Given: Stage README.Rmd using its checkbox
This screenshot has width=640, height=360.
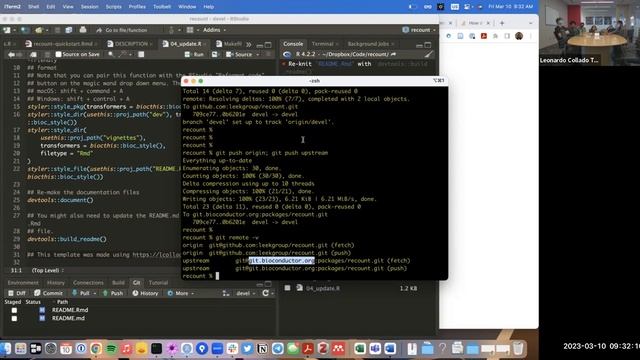Looking at the screenshot, I should pyautogui.click(x=14, y=310).
